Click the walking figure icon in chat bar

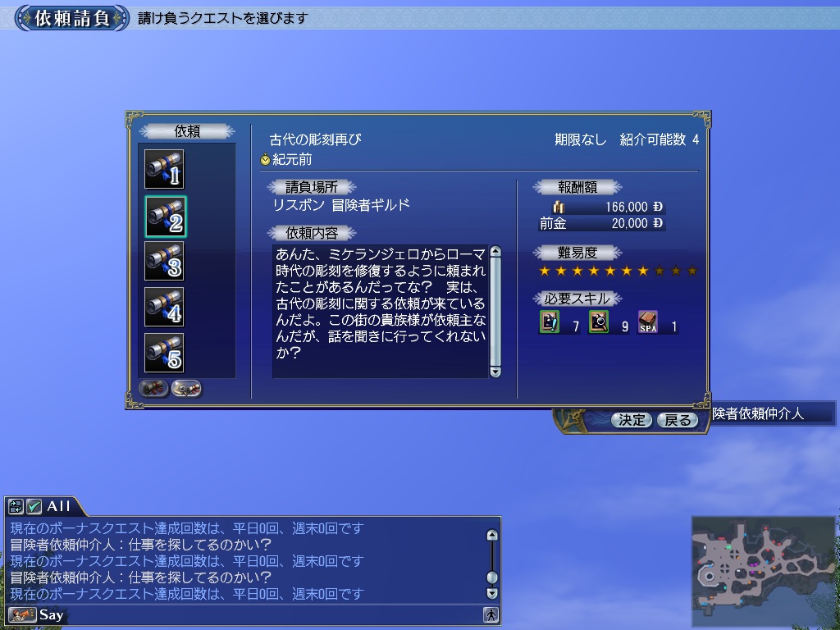(490, 614)
